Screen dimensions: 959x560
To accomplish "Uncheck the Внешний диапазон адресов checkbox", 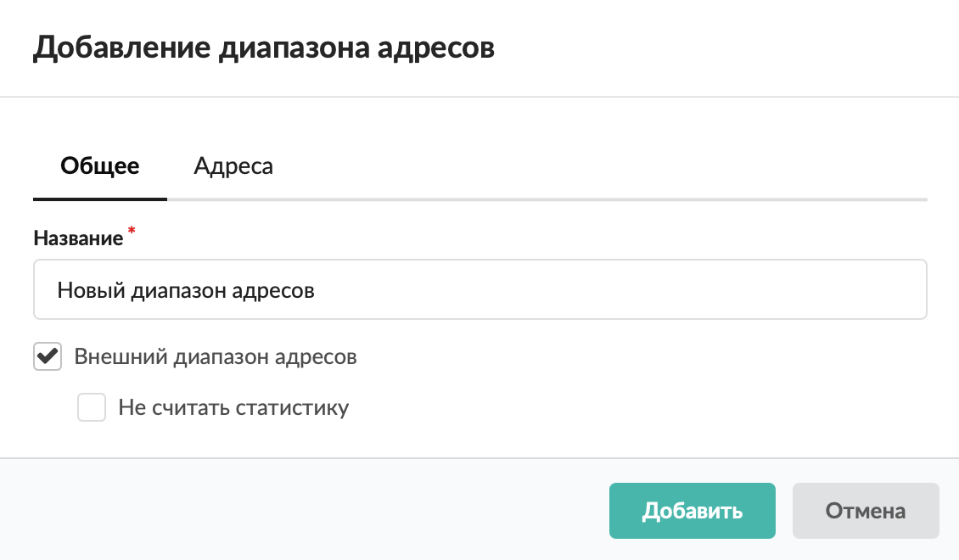I will coord(48,357).
